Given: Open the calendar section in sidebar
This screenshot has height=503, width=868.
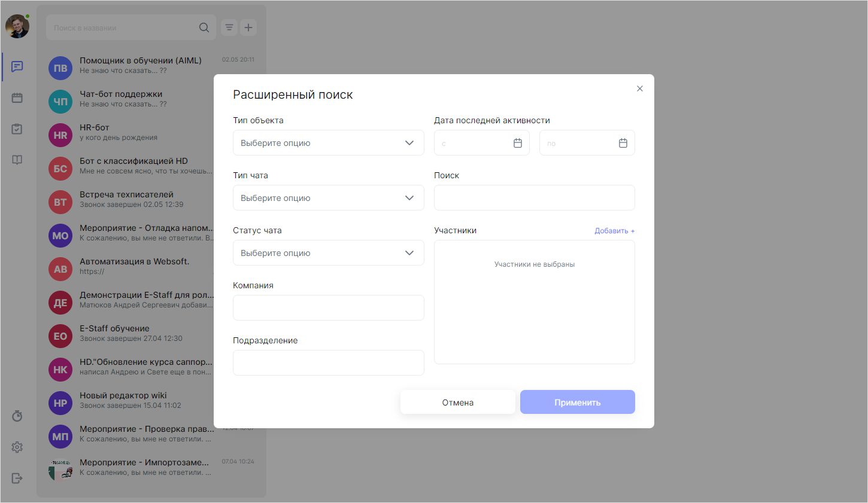Looking at the screenshot, I should pos(17,97).
